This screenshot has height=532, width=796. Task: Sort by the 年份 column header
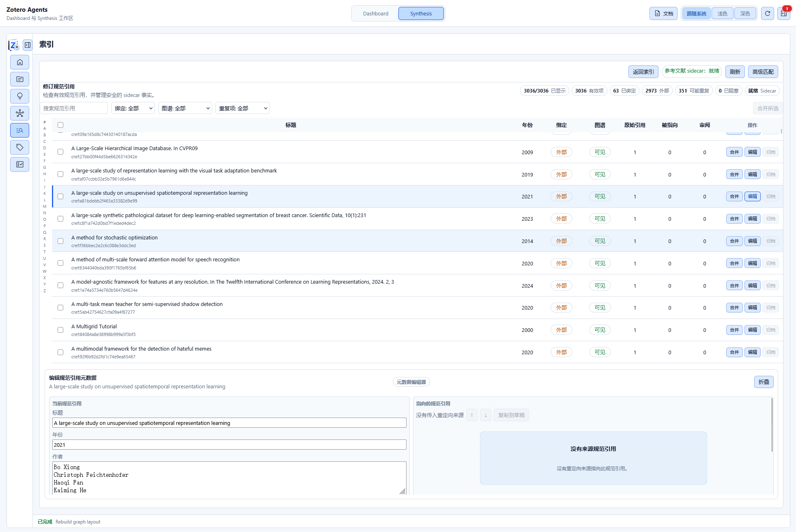527,125
